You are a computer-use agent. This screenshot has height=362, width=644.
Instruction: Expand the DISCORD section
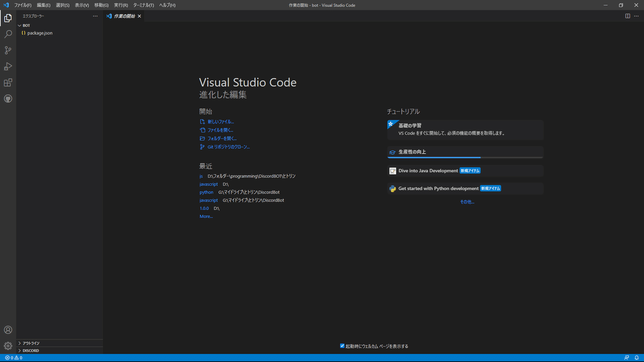point(30,350)
